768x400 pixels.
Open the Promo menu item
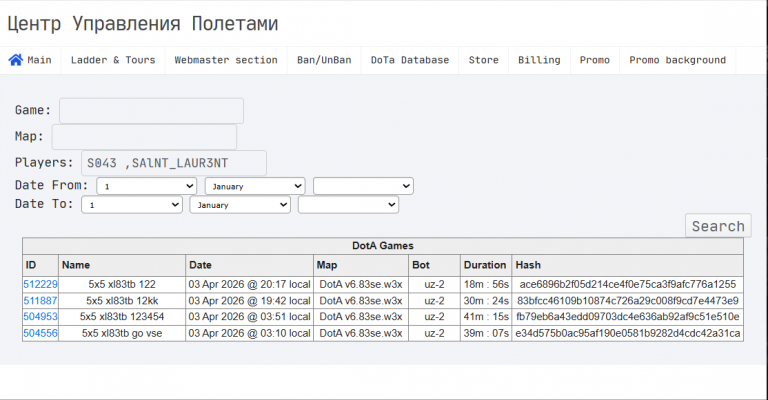(595, 60)
